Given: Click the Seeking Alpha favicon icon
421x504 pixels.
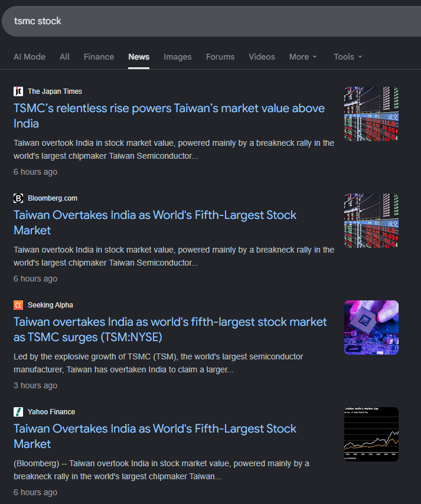Looking at the screenshot, I should 18,305.
